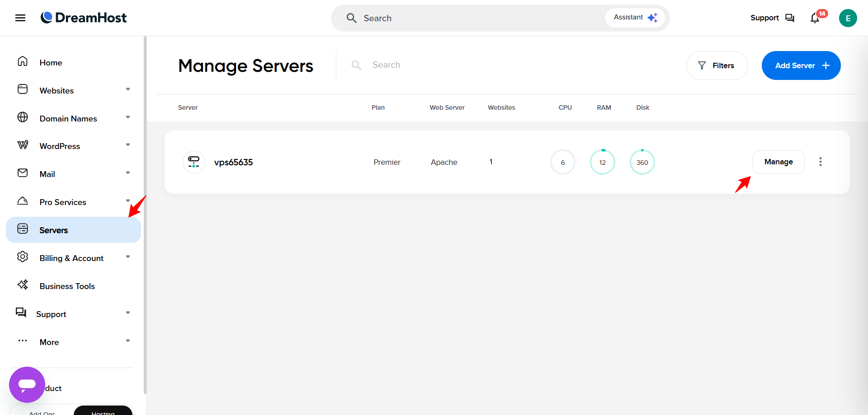Click the More ellipsis icon
This screenshot has height=415, width=868.
tap(23, 341)
